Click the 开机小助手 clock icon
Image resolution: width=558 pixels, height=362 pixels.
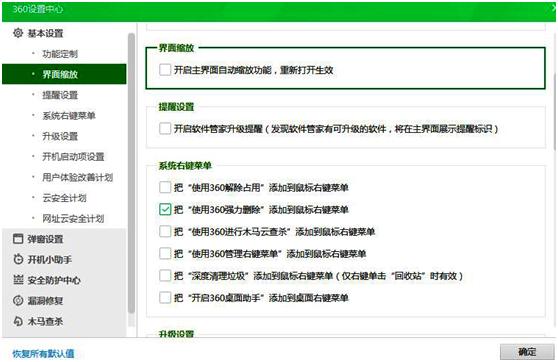[x=18, y=259]
